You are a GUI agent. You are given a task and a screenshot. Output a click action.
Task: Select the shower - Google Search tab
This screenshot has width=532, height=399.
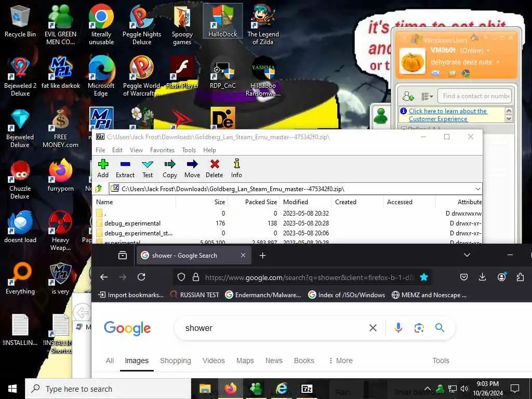point(194,256)
